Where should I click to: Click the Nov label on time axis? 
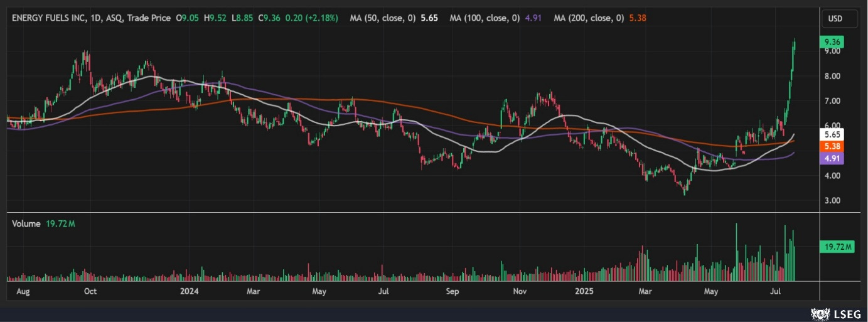coord(519,291)
